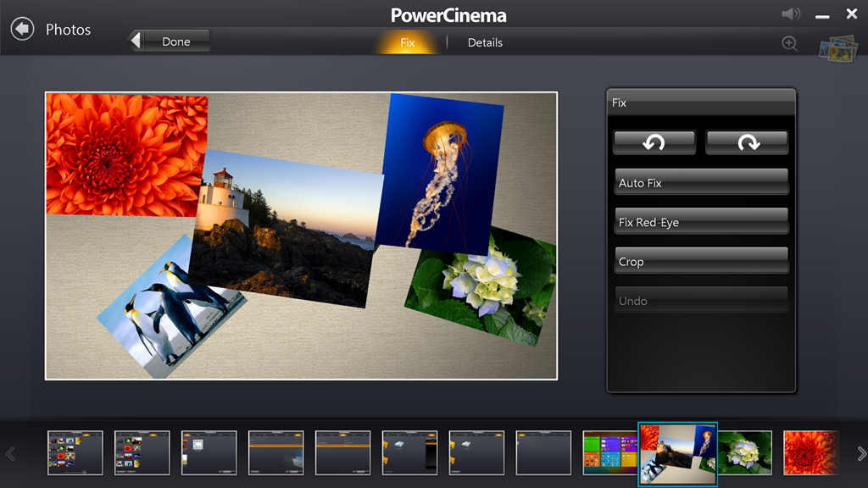
Task: Open the Details tab
Action: click(x=485, y=42)
